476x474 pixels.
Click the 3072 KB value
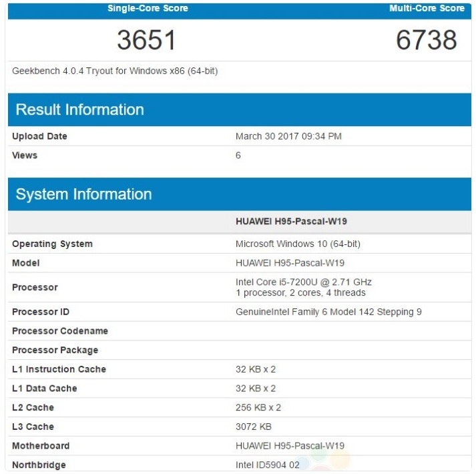(254, 427)
